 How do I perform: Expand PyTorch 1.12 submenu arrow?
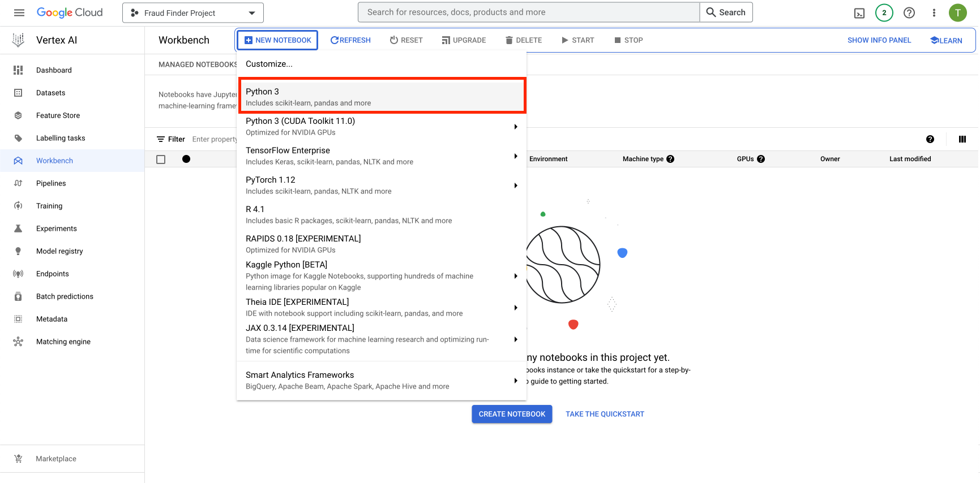pos(515,186)
